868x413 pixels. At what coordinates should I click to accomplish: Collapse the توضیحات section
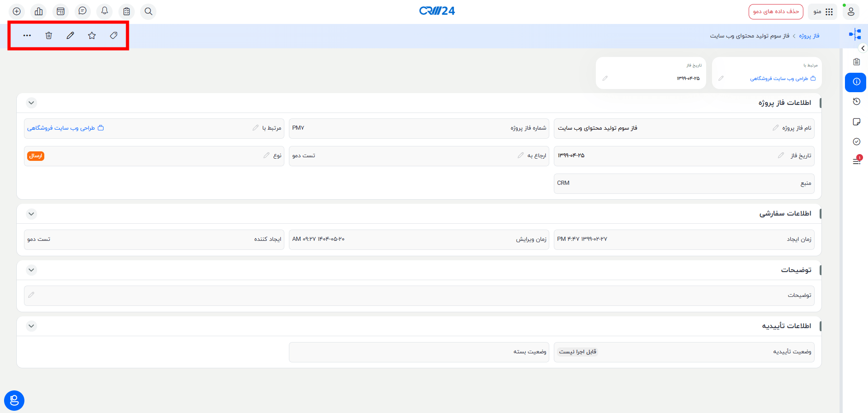(31, 270)
